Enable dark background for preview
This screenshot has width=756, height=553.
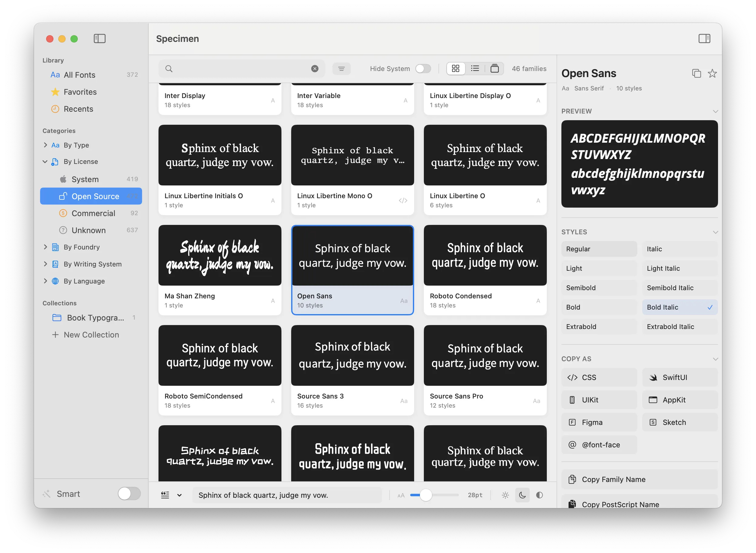(522, 495)
